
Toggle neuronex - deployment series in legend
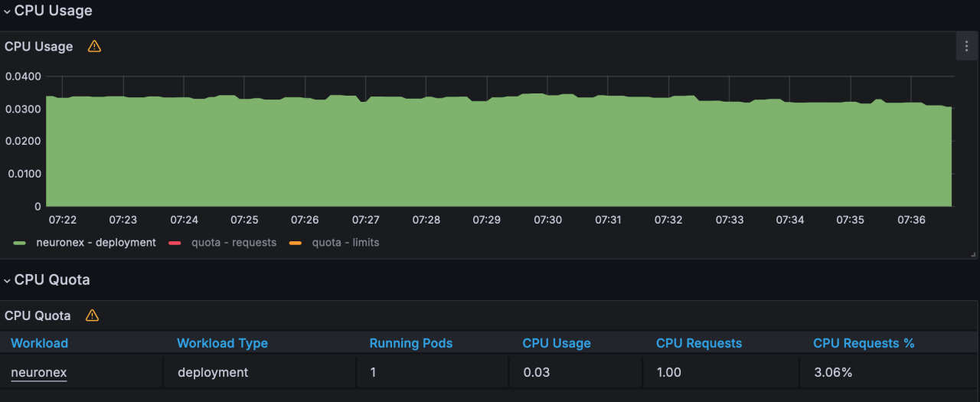pyautogui.click(x=96, y=243)
